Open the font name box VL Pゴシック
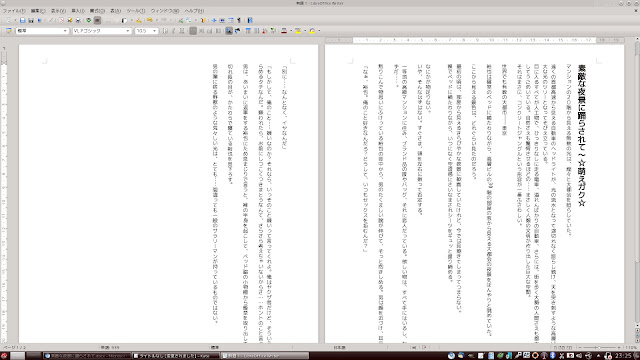The width and height of the screenshot is (640, 360). click(102, 31)
